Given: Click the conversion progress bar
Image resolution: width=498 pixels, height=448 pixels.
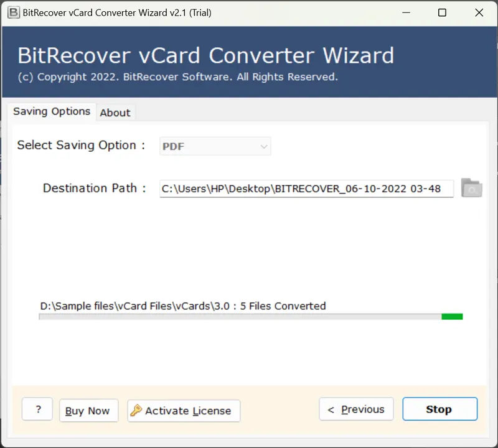Looking at the screenshot, I should point(251,317).
